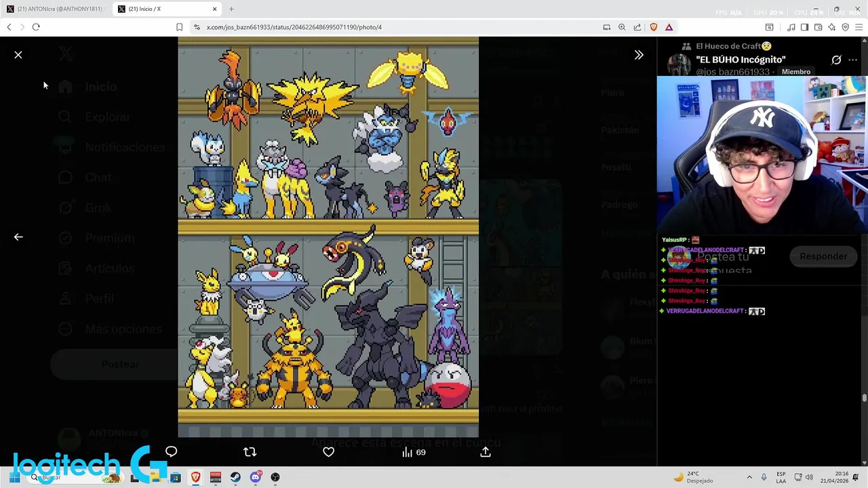Open Brave Rewards triangle icon
868x488 pixels.
[x=669, y=27]
